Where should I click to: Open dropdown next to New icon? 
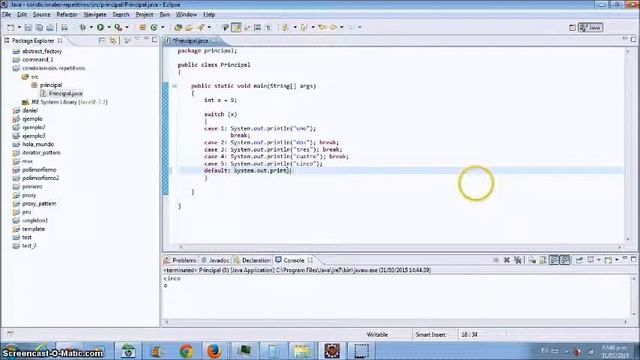tap(19, 27)
